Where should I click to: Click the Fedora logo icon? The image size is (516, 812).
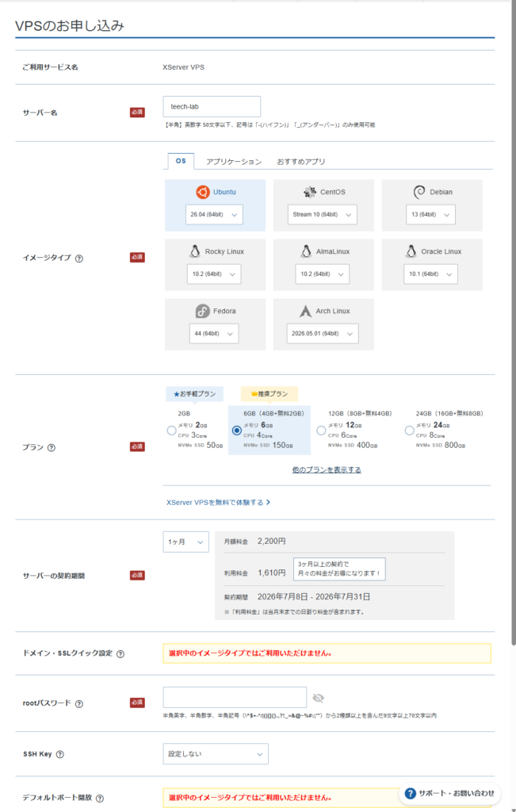202,311
